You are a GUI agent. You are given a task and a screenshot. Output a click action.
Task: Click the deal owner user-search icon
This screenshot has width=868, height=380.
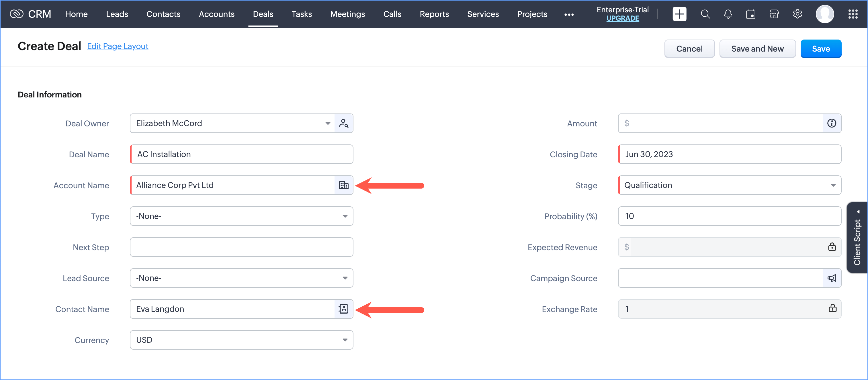[x=343, y=123]
